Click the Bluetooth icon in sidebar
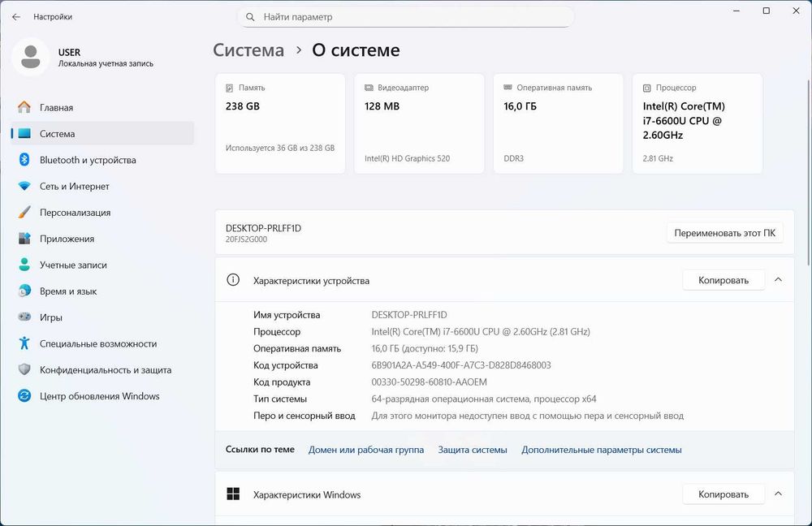 [24, 160]
